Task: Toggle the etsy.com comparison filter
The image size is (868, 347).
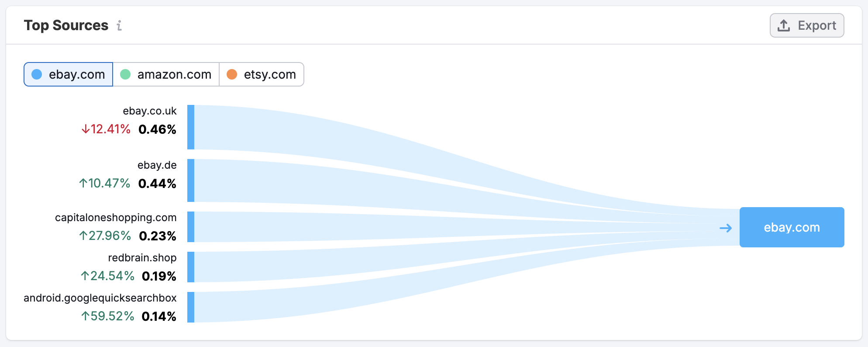Action: (262, 74)
